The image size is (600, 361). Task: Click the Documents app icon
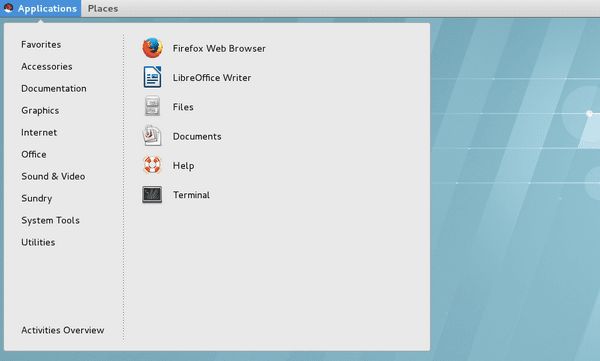(x=152, y=136)
